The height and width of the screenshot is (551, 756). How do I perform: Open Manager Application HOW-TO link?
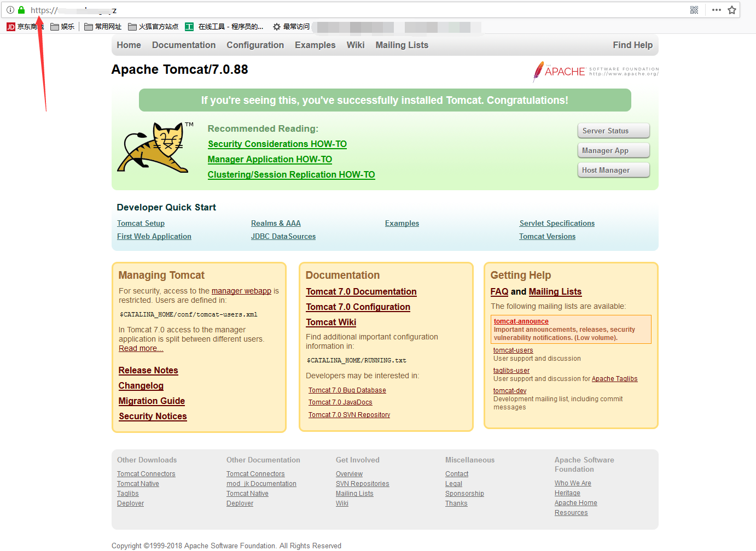(x=270, y=159)
